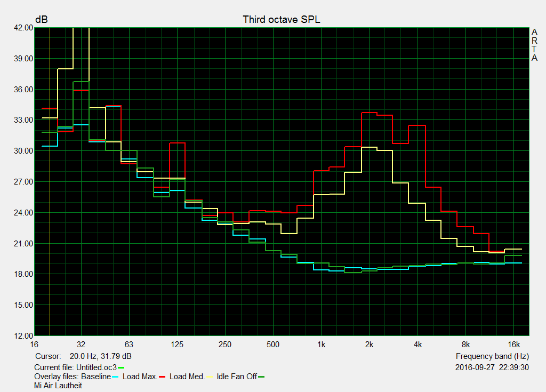Click the 8k x-axis label
The width and height of the screenshot is (546, 392).
click(x=465, y=345)
